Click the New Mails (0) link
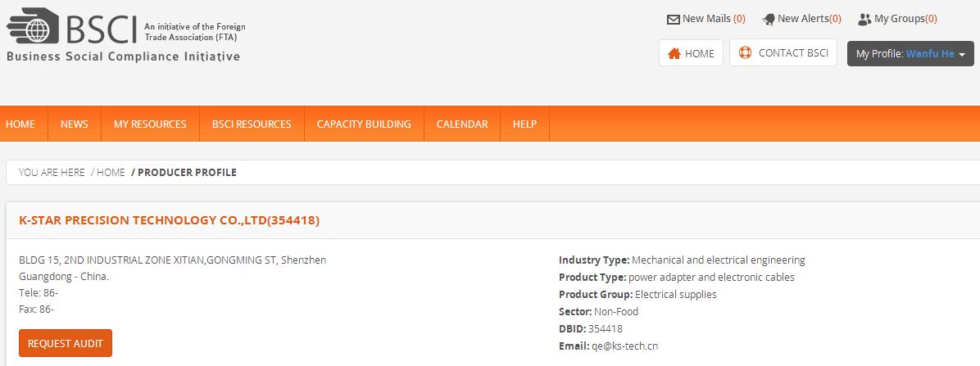Screen dimensions: 980x366 click(x=713, y=19)
